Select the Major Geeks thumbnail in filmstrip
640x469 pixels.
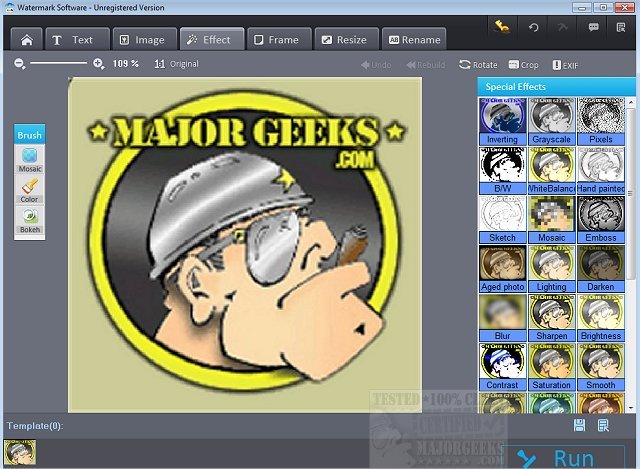20,452
